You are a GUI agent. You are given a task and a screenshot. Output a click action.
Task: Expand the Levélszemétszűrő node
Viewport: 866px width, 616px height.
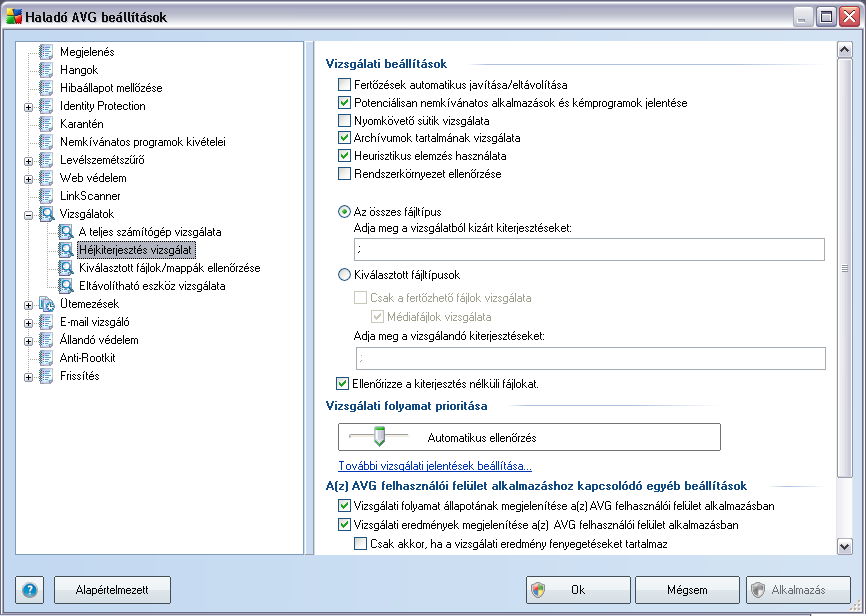(29, 161)
